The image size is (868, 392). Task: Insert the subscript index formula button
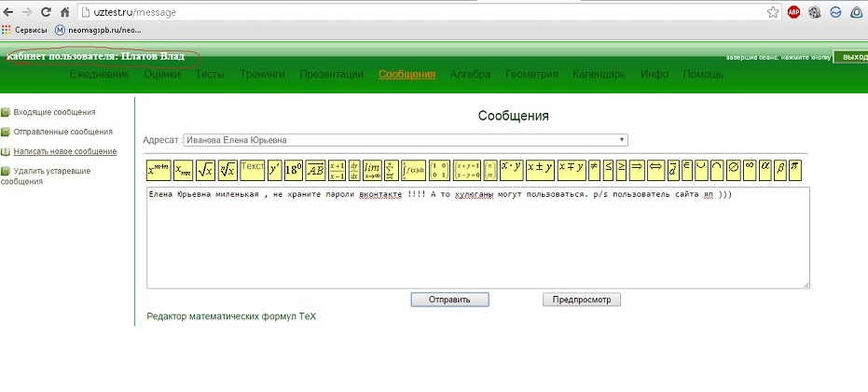pyautogui.click(x=184, y=170)
